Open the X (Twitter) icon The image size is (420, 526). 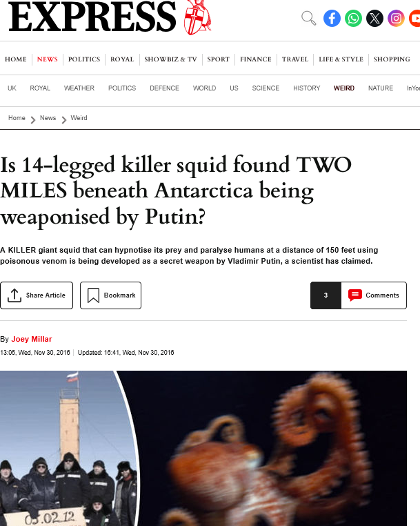point(374,18)
